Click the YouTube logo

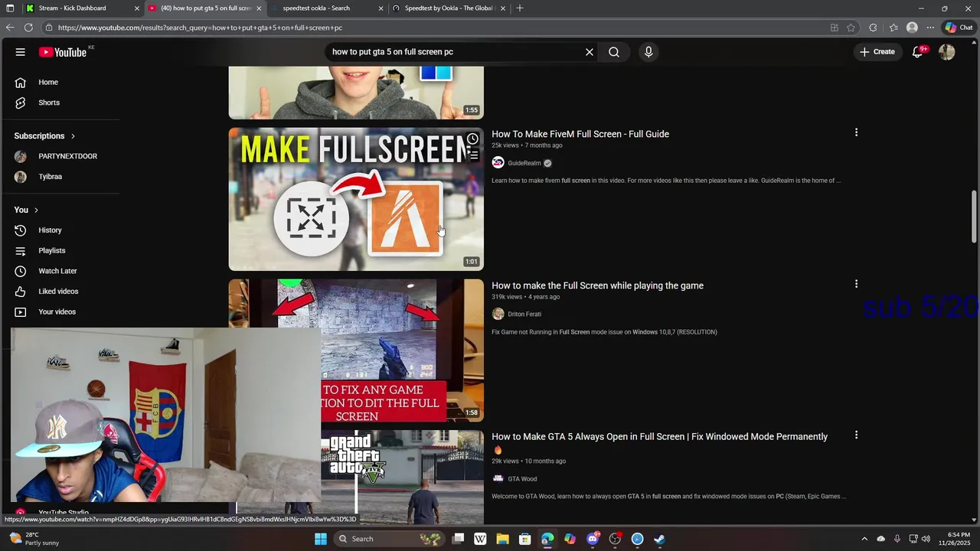(63, 52)
